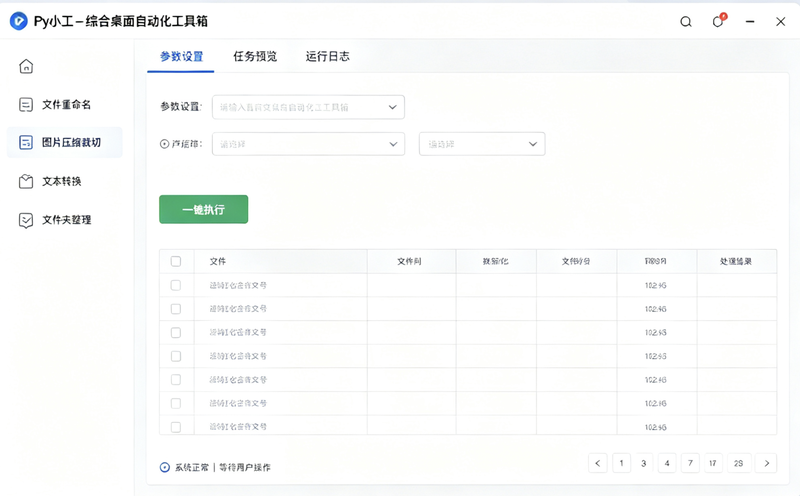Image resolution: width=800 pixels, height=496 pixels.
Task: Tick the second table row's checkbox
Action: (176, 309)
